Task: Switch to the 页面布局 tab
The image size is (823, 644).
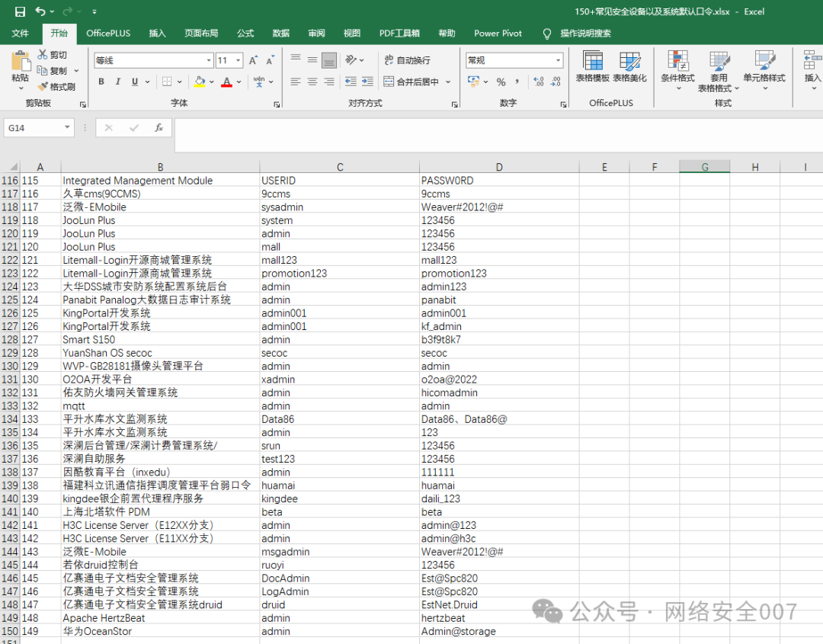Action: coord(201,33)
